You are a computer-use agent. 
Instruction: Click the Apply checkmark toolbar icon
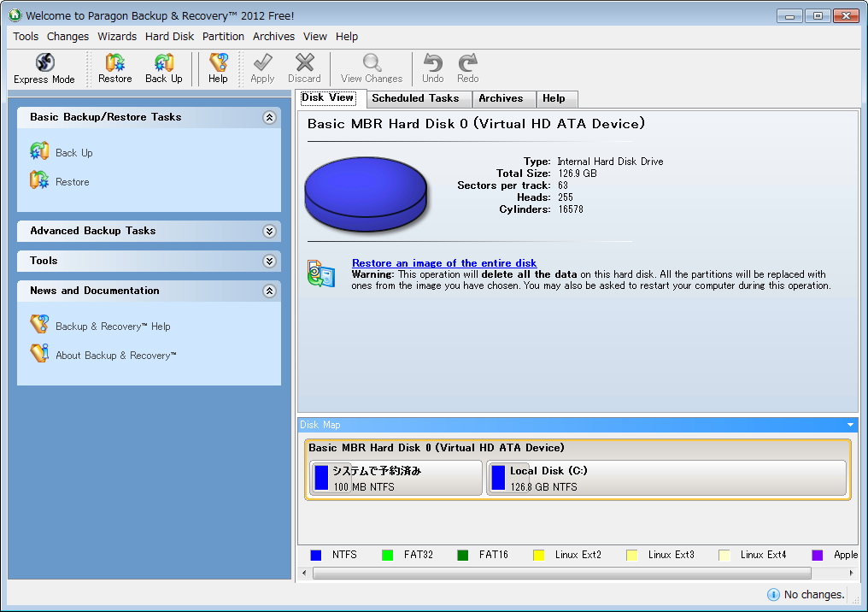pyautogui.click(x=262, y=62)
